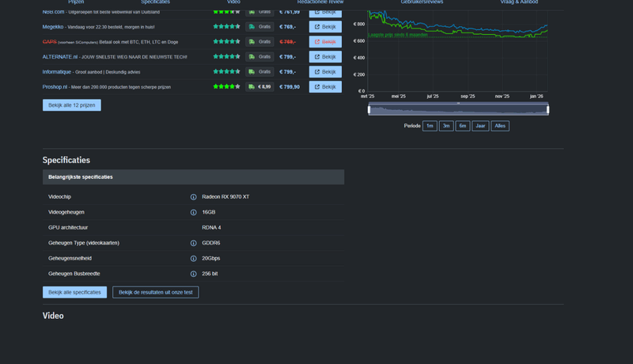This screenshot has height=364, width=633.
Task: Click the left handle of chart range slider
Action: pyautogui.click(x=369, y=109)
